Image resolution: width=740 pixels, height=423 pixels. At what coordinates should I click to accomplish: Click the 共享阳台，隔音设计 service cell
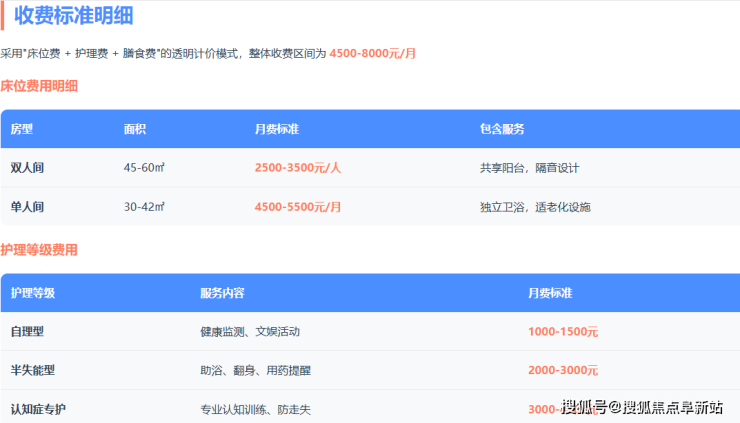point(529,168)
